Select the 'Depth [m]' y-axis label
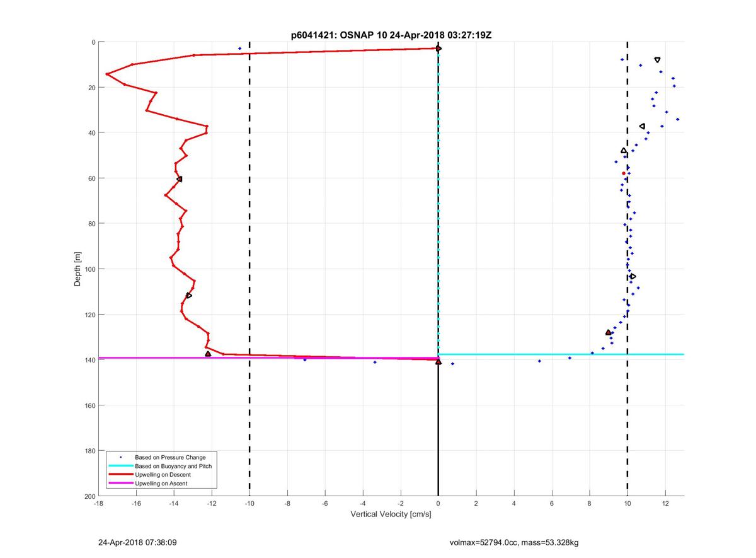The image size is (756, 558). pos(77,269)
